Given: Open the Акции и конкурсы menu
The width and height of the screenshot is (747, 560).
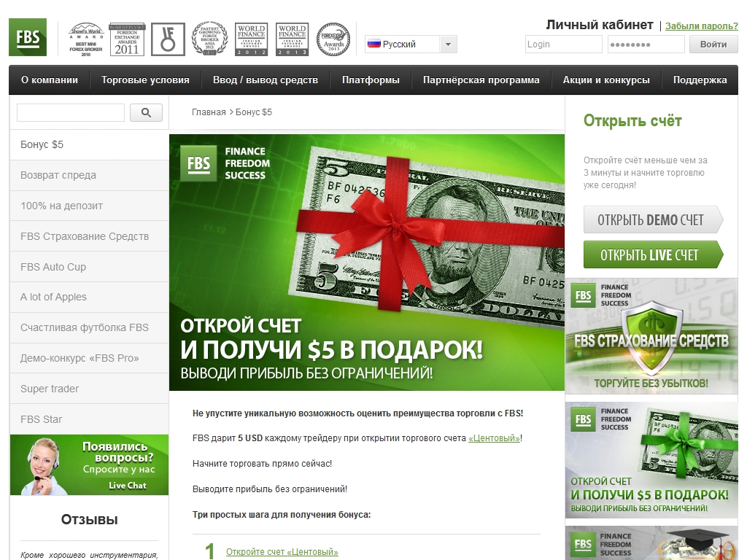Looking at the screenshot, I should [x=605, y=80].
